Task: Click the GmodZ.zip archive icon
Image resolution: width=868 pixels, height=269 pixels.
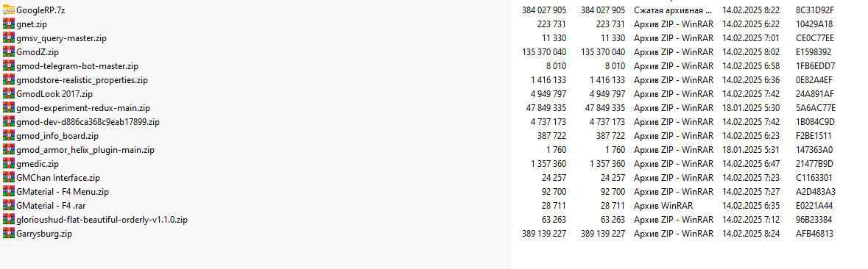Action: click(x=8, y=52)
